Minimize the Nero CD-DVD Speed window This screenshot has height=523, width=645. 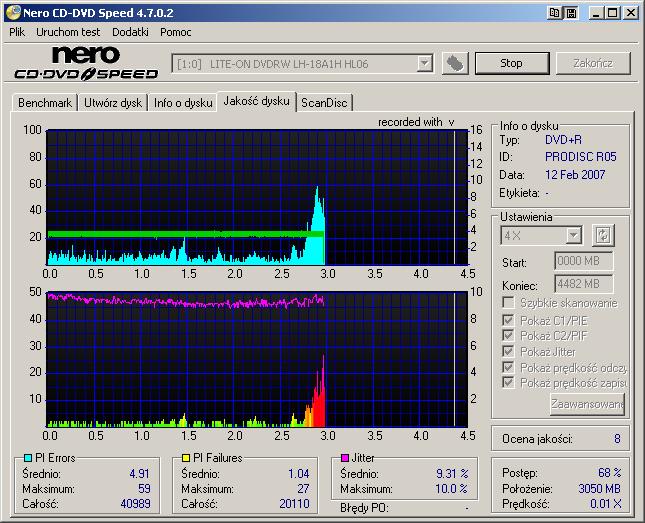coord(595,13)
